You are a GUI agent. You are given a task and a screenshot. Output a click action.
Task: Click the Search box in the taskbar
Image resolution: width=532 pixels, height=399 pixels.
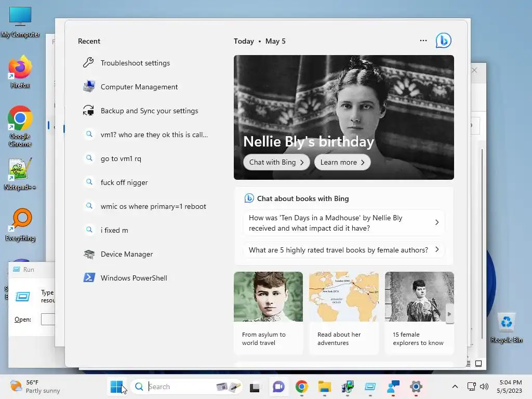point(187,387)
